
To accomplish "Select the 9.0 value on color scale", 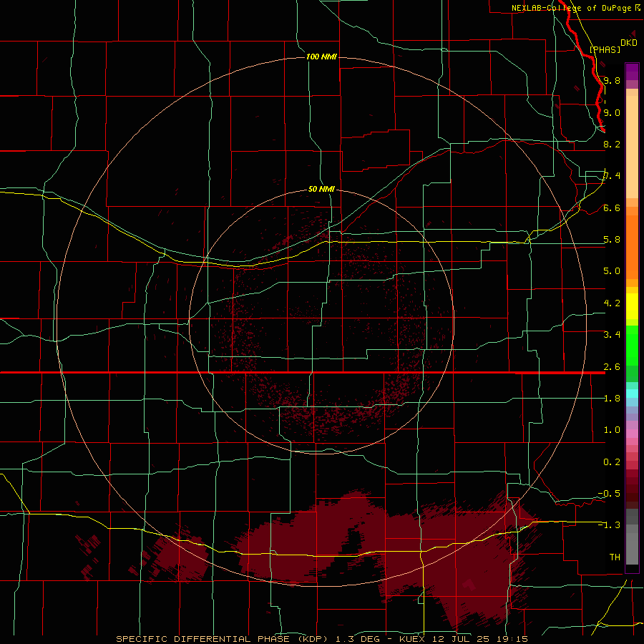I will point(612,112).
